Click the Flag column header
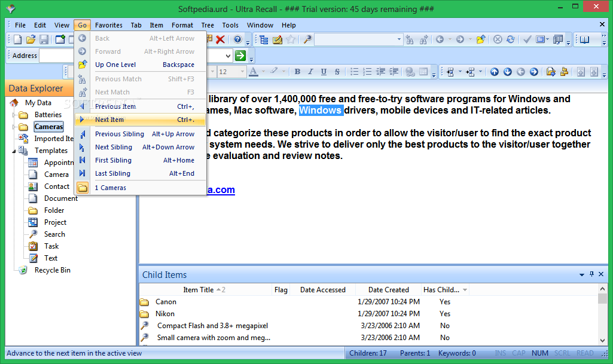 point(280,290)
